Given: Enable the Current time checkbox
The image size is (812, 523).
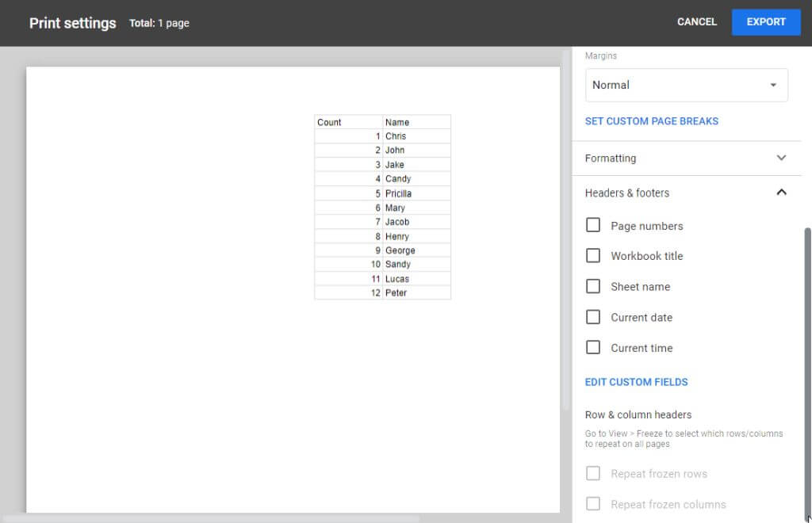Looking at the screenshot, I should (593, 348).
